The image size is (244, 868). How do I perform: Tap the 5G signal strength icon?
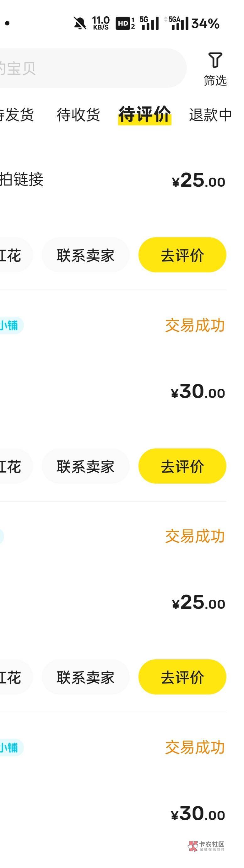[149, 23]
